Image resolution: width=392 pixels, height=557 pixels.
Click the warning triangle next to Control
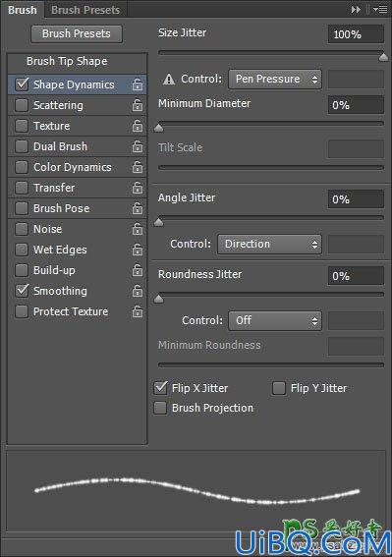169,80
